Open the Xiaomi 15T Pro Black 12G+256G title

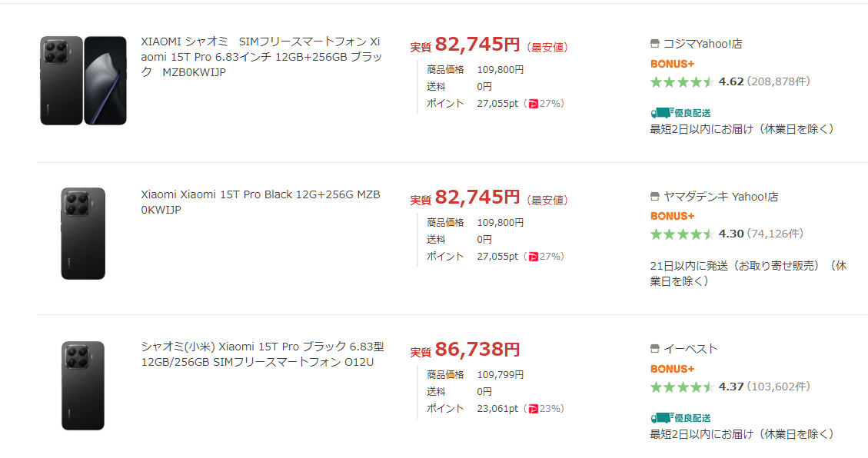(260, 202)
